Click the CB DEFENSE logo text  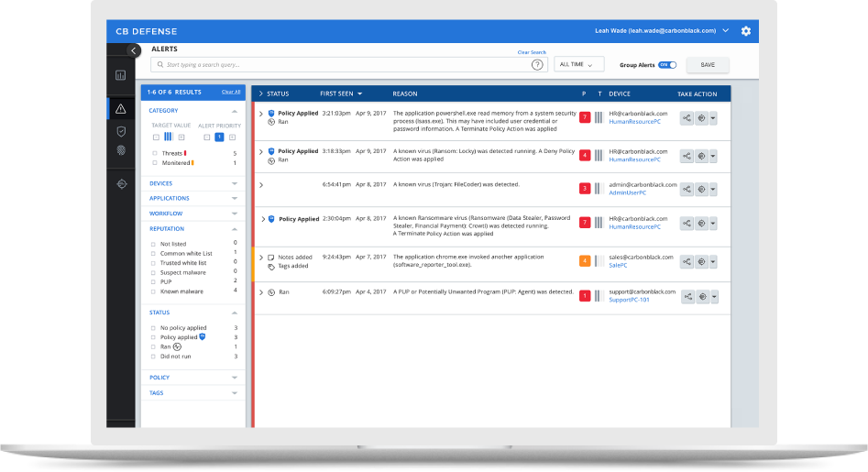tap(146, 31)
